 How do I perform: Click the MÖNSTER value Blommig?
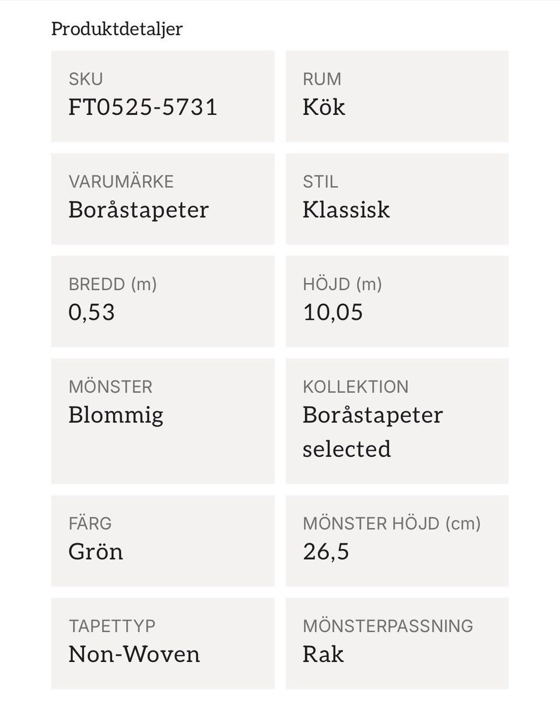(x=116, y=415)
